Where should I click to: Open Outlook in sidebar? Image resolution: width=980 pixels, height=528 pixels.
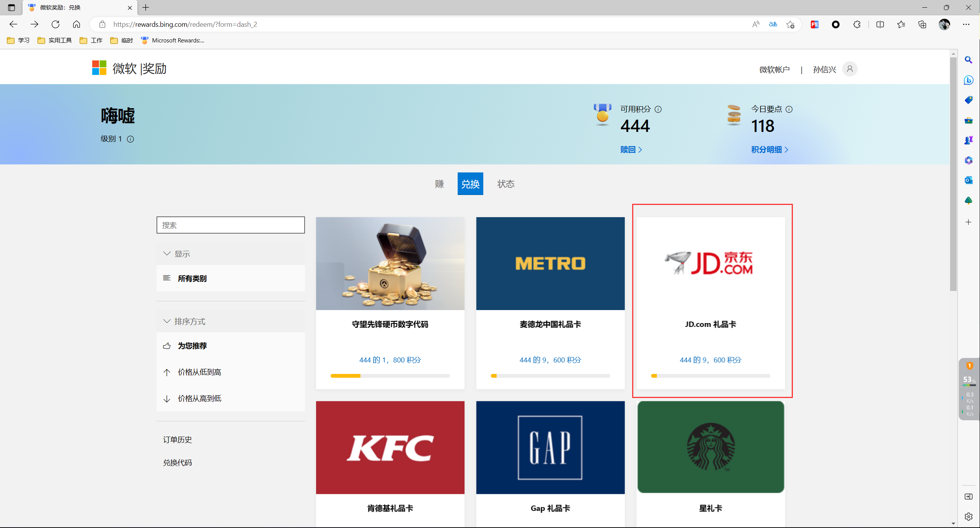coord(969,180)
